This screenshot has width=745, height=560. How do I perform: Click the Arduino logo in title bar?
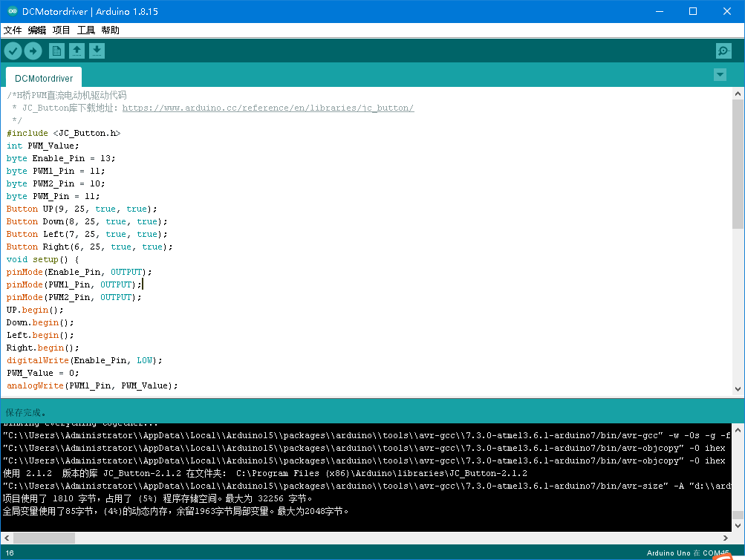(x=13, y=11)
